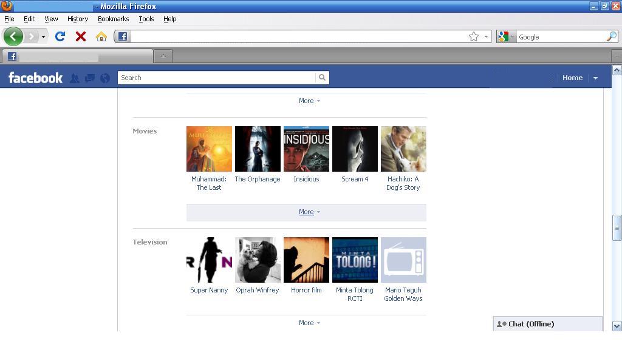622x364 pixels.
Task: Expand More under the Television section
Action: [309, 323]
